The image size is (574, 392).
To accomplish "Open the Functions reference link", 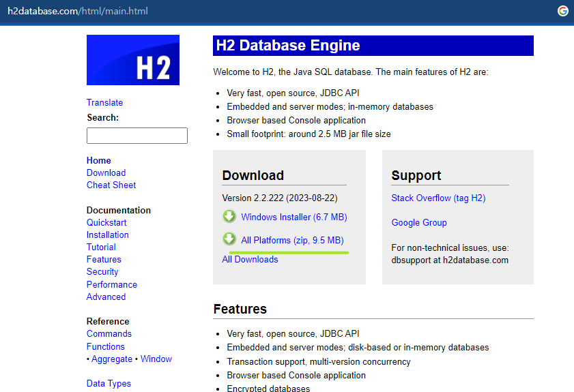I will coord(105,346).
